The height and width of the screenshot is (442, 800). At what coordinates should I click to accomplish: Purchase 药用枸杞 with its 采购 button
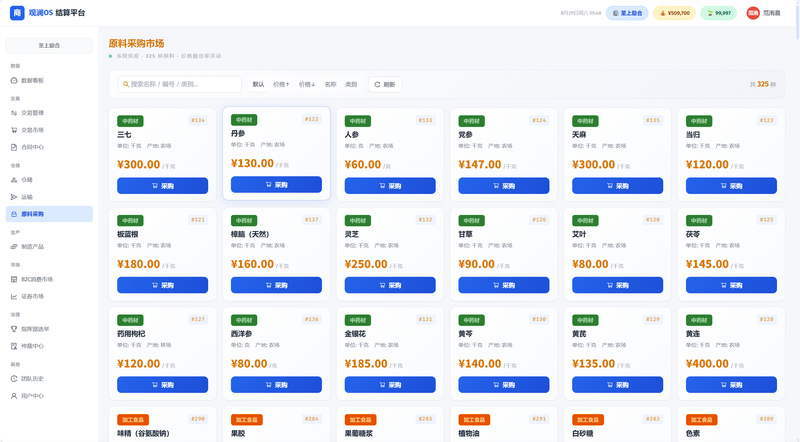163,385
